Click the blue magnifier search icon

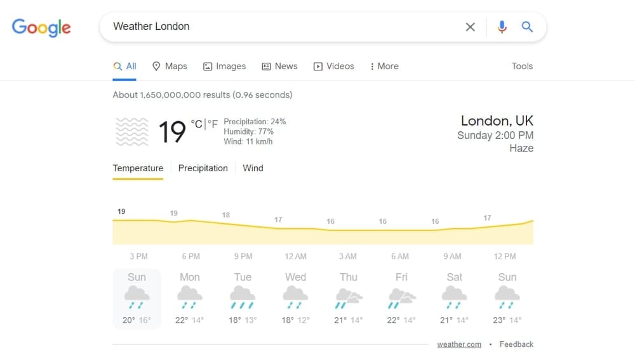tap(527, 27)
